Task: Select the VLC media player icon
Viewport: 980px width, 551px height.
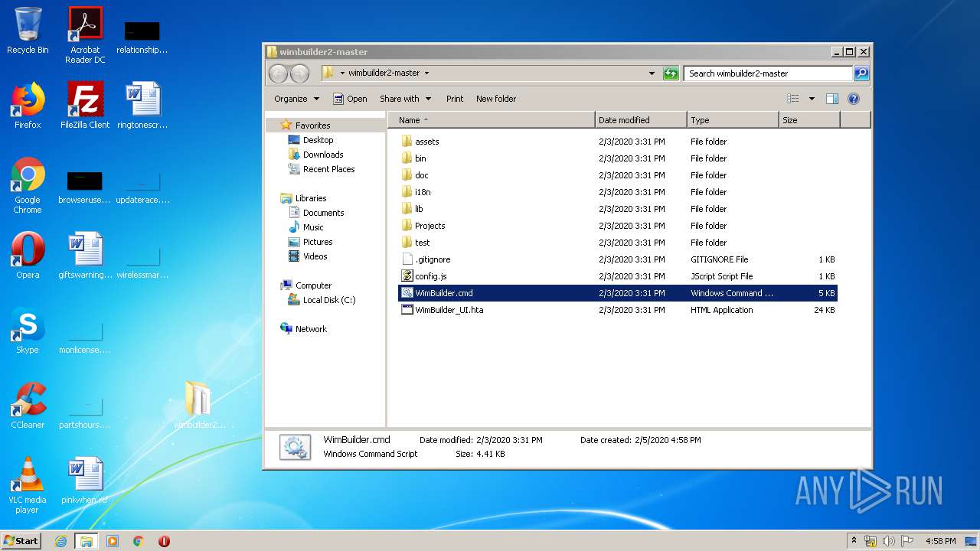Action: point(28,484)
